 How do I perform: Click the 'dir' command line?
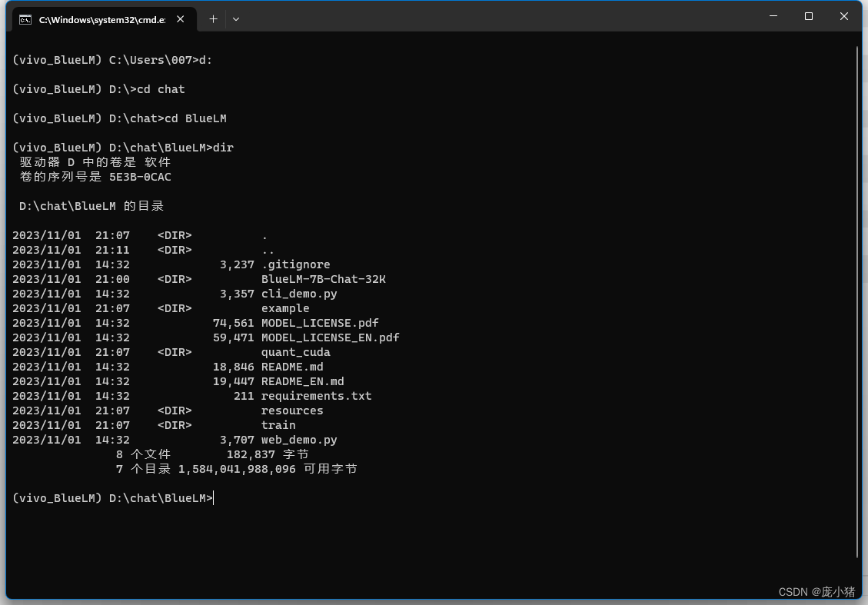tap(123, 148)
